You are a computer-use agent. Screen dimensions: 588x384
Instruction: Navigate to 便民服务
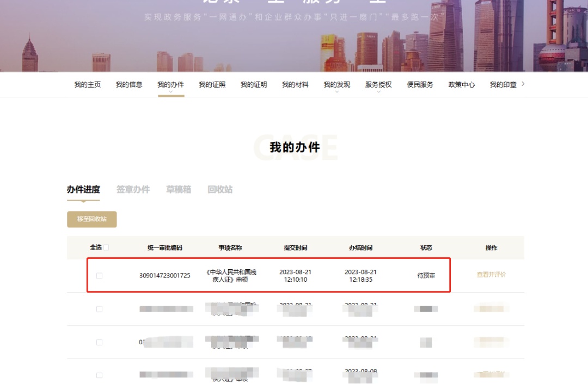420,85
